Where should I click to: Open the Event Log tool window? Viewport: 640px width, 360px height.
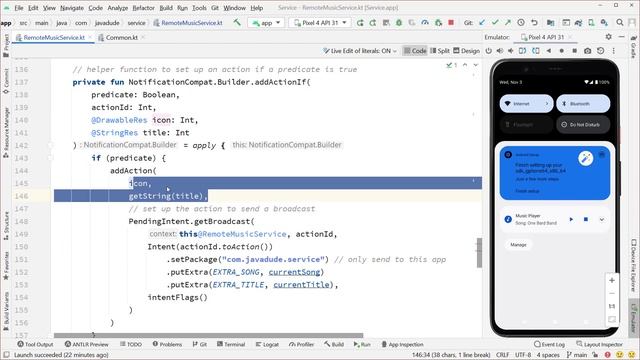(x=549, y=344)
